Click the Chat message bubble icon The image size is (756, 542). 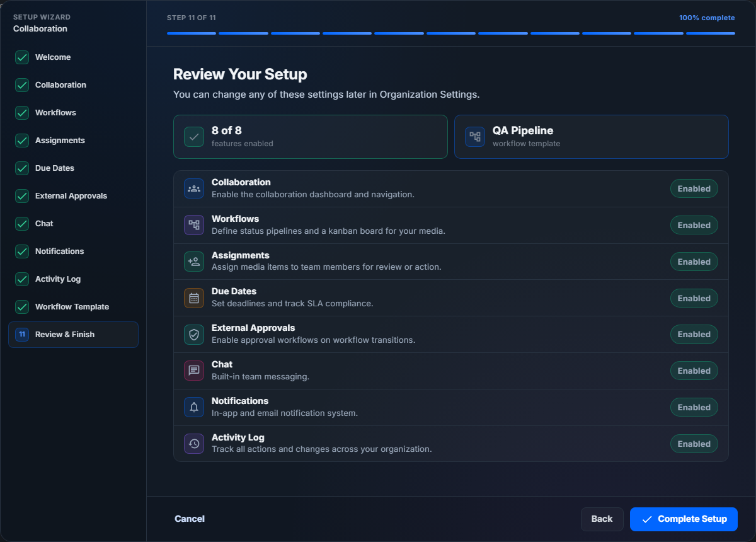(194, 371)
